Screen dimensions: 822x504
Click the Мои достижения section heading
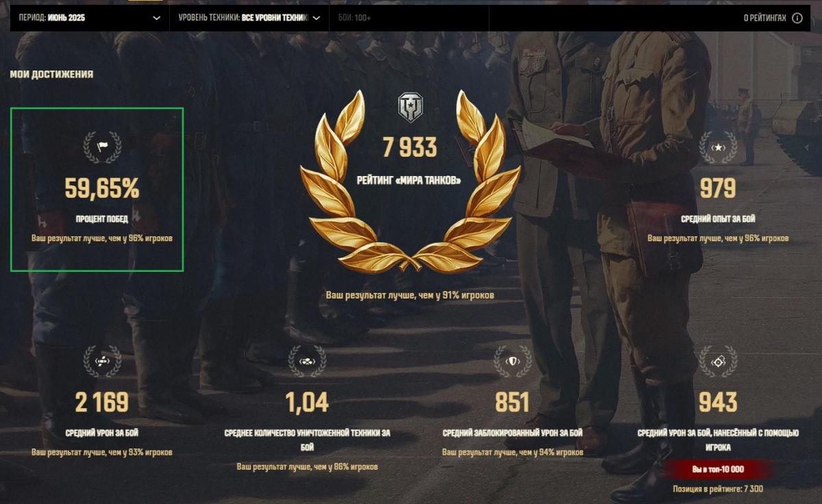tap(51, 74)
